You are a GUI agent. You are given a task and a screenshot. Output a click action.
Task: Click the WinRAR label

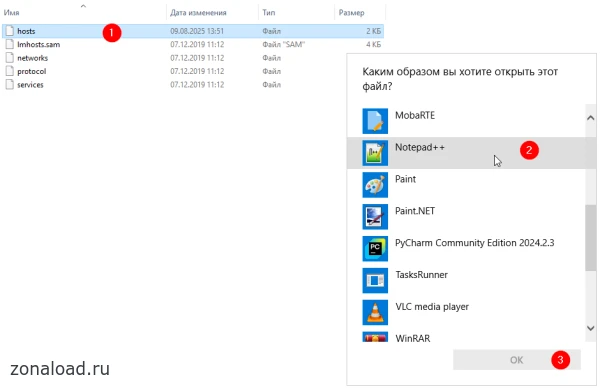click(x=412, y=339)
